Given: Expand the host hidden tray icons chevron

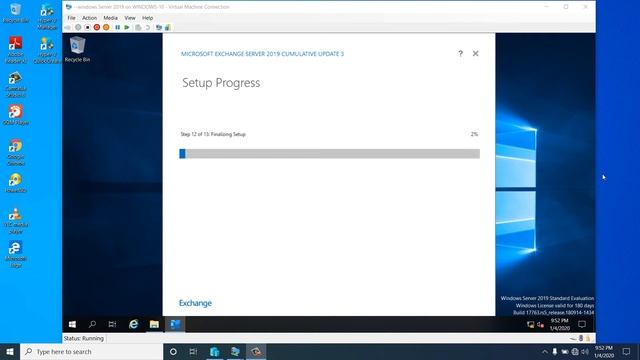Looking at the screenshot, I should click(x=544, y=351).
